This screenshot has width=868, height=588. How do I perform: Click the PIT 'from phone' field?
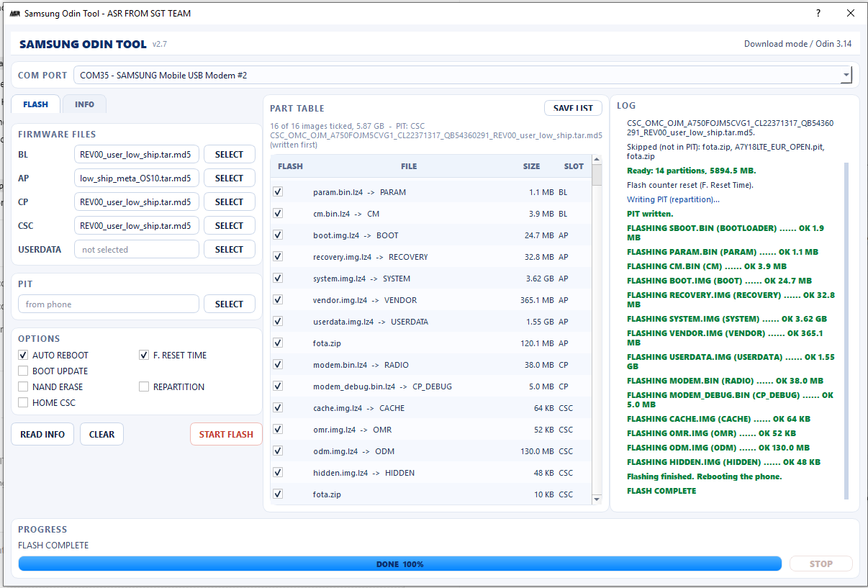(x=108, y=304)
